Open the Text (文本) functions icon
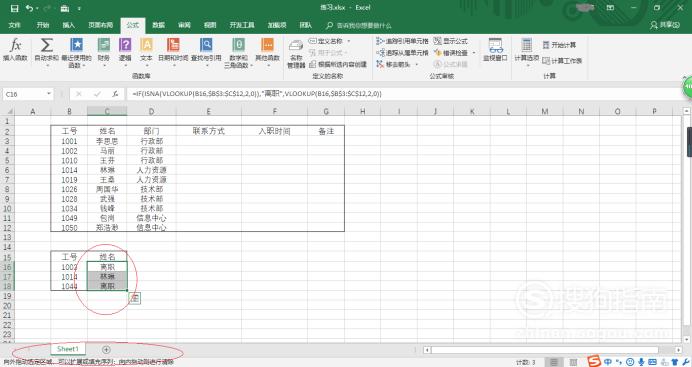This screenshot has height=367, width=692. pos(146,45)
